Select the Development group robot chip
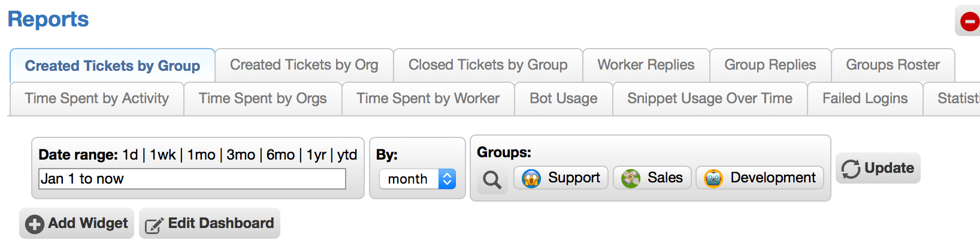The width and height of the screenshot is (980, 246). [x=760, y=178]
